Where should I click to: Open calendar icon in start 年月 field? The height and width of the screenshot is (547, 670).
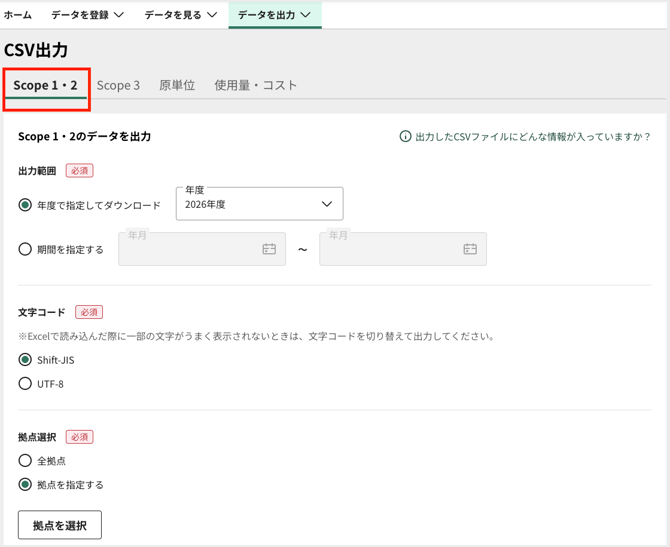(x=269, y=249)
